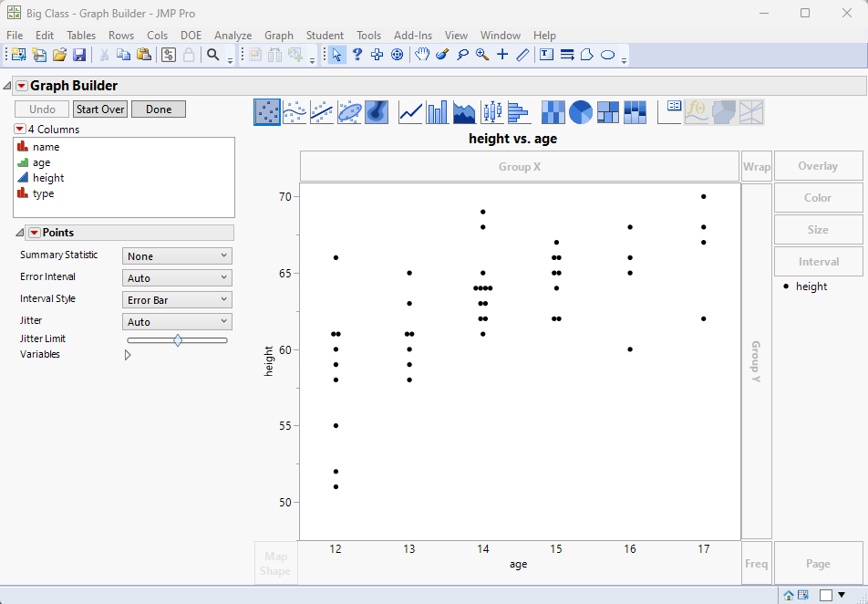
Task: Open the Error Interval dropdown
Action: (177, 277)
